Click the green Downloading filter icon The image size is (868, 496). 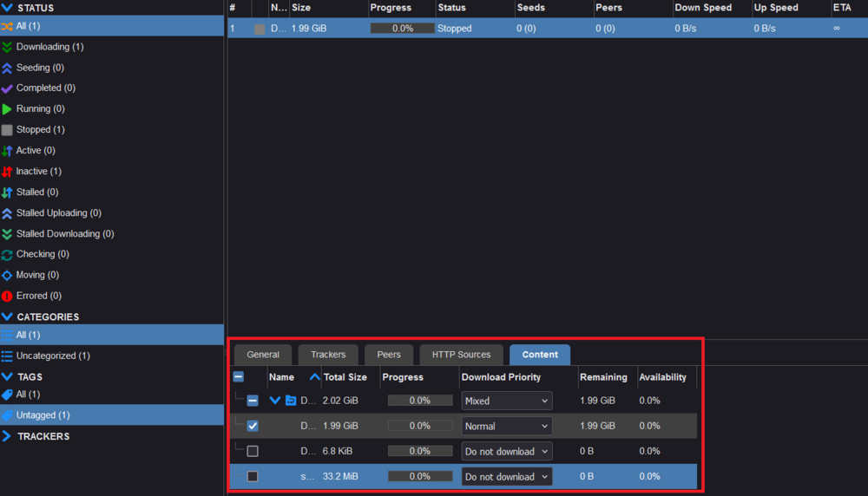point(7,47)
